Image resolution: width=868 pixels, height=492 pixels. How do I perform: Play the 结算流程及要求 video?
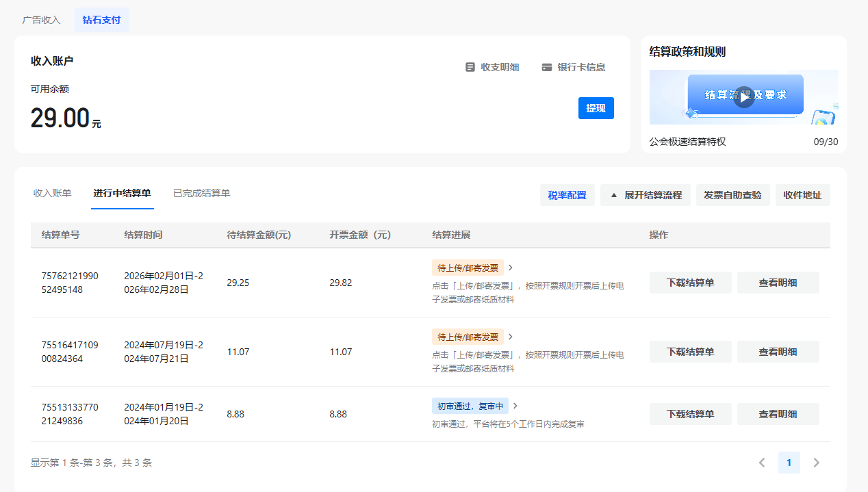pos(743,97)
